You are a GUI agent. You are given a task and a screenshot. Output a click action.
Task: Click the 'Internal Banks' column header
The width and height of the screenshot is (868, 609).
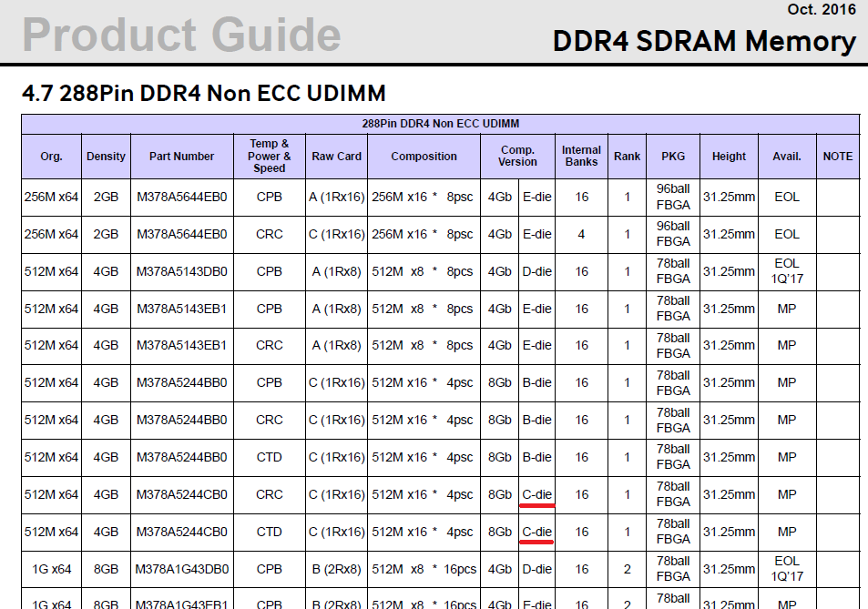click(581, 156)
